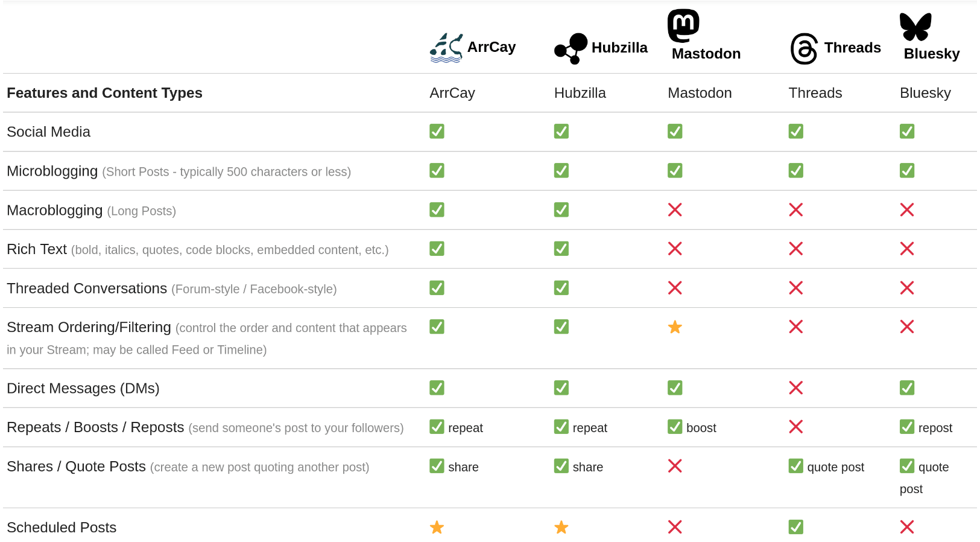Click ArrCay's star in Scheduled Posts row
This screenshot has width=980, height=542.
(437, 528)
